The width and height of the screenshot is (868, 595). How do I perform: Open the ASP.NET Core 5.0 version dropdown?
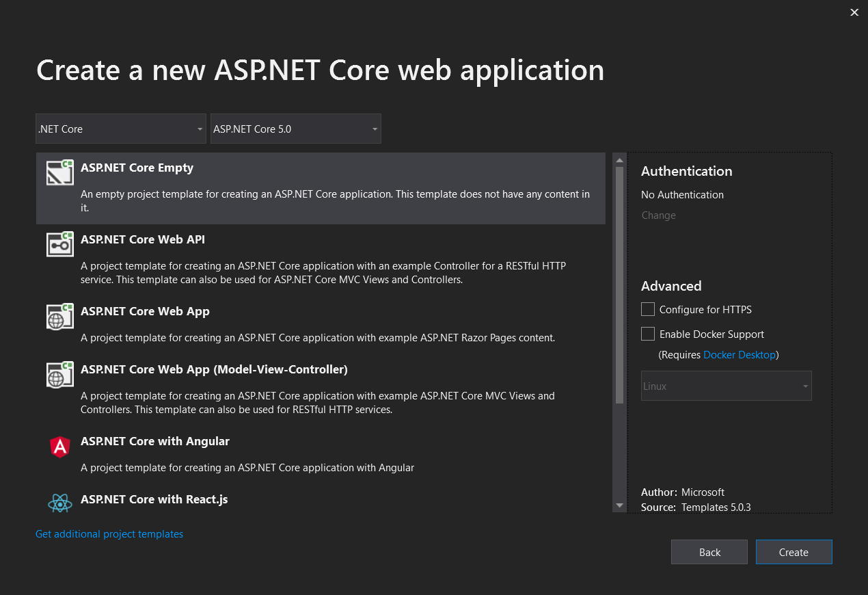pyautogui.click(x=296, y=129)
